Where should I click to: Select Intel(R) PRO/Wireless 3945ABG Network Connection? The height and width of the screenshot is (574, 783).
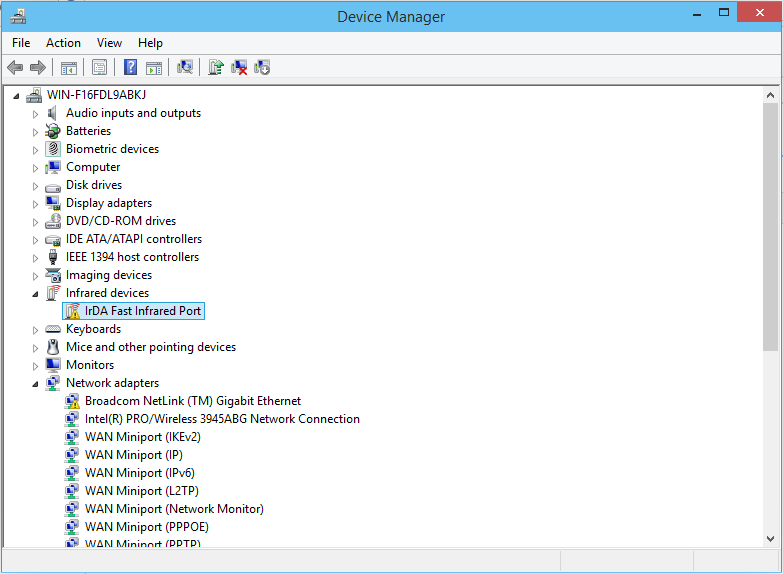[222, 419]
